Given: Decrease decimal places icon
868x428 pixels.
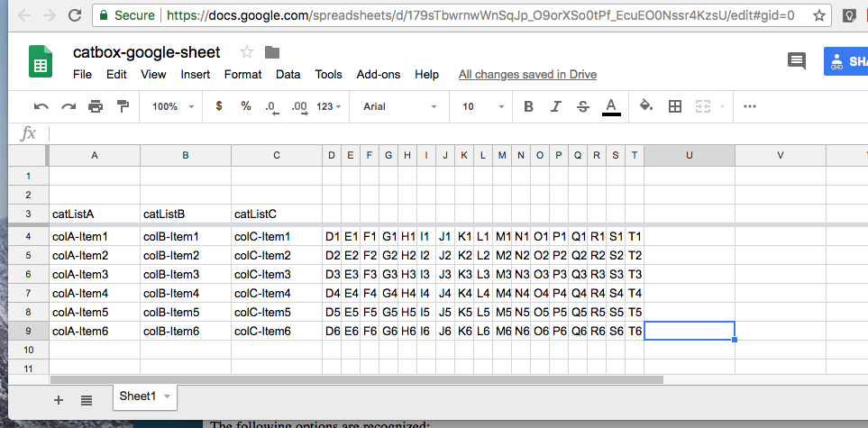Looking at the screenshot, I should (272, 107).
